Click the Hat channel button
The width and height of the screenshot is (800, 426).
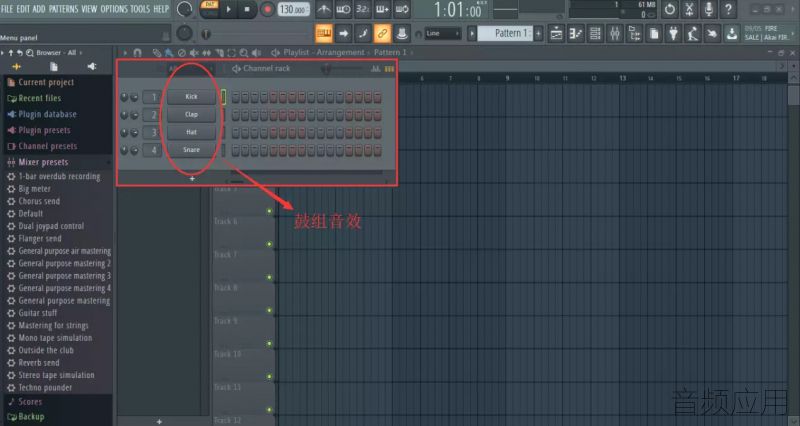191,132
